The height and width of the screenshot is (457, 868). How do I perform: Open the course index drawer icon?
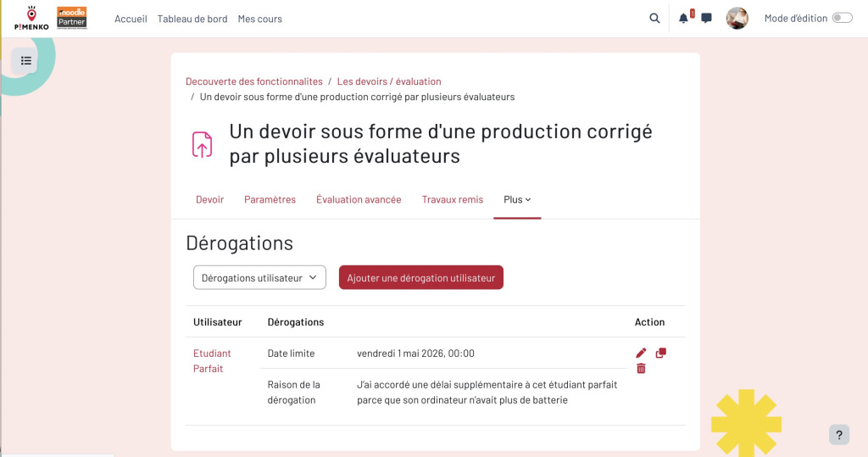[x=25, y=60]
